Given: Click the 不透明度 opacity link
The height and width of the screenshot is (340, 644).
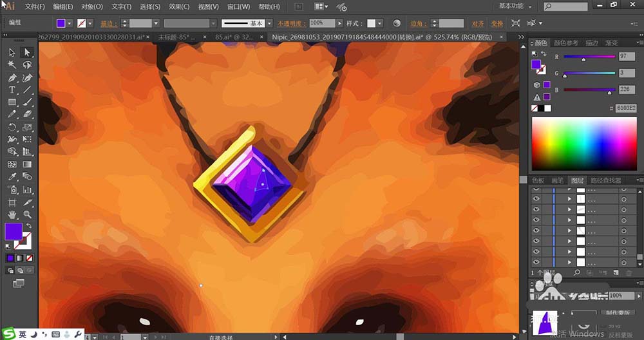Looking at the screenshot, I should pos(292,23).
